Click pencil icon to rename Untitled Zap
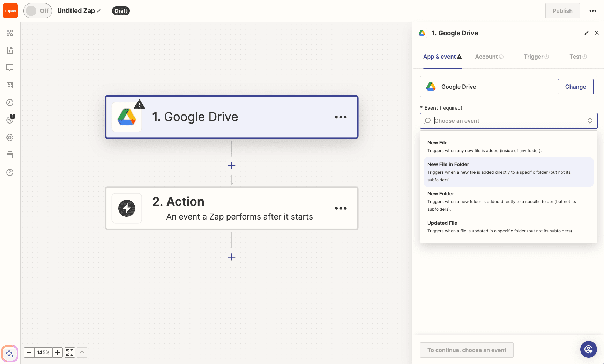Screen dimensions: 604x364 (x=99, y=11)
